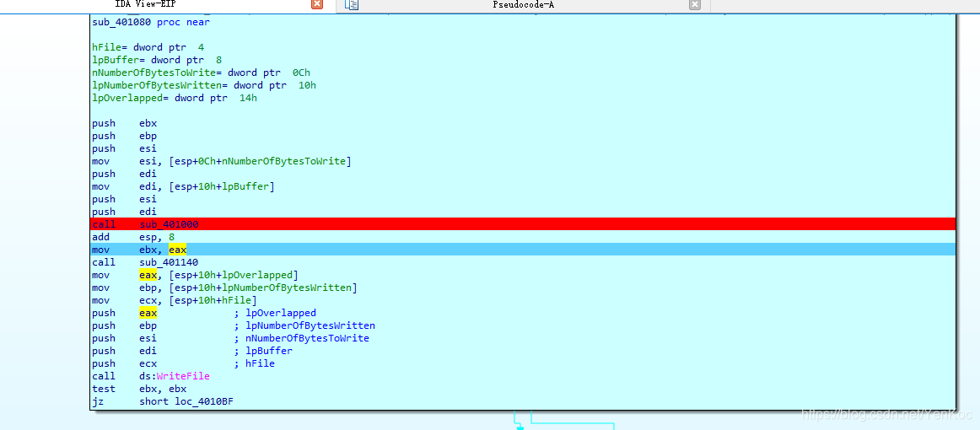Image resolution: width=980 pixels, height=430 pixels.
Task: Select the 'hFile= dword ptr 4' line
Action: (148, 47)
